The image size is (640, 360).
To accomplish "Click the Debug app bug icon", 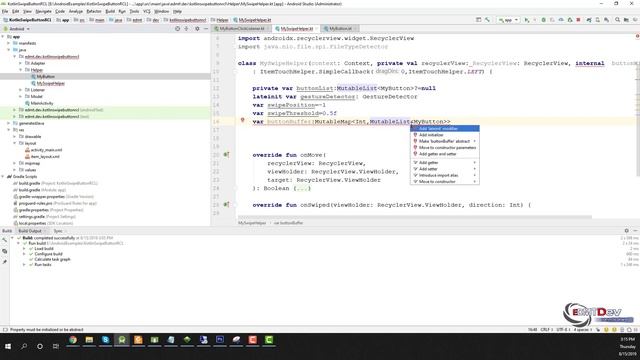I will pyautogui.click(x=543, y=20).
